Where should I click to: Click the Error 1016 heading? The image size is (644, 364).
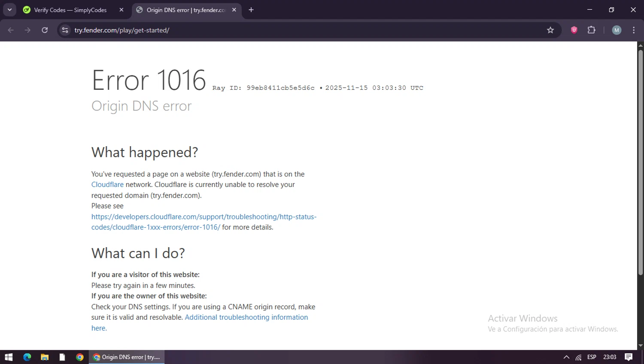149,80
